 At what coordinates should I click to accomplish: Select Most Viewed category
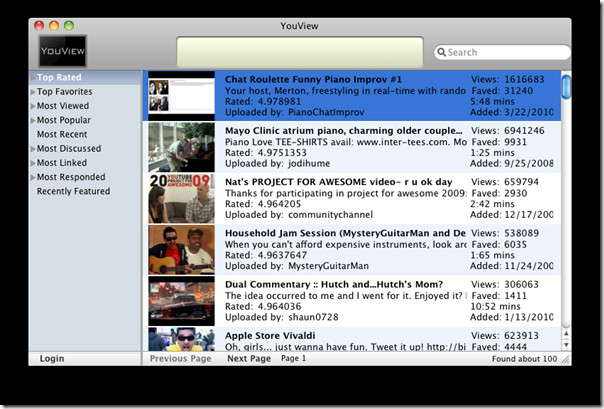63,106
